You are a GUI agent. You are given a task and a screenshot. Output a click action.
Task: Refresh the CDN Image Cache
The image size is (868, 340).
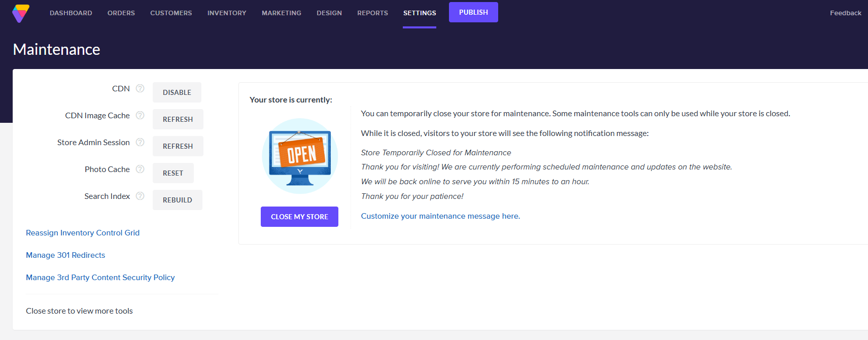coord(178,119)
